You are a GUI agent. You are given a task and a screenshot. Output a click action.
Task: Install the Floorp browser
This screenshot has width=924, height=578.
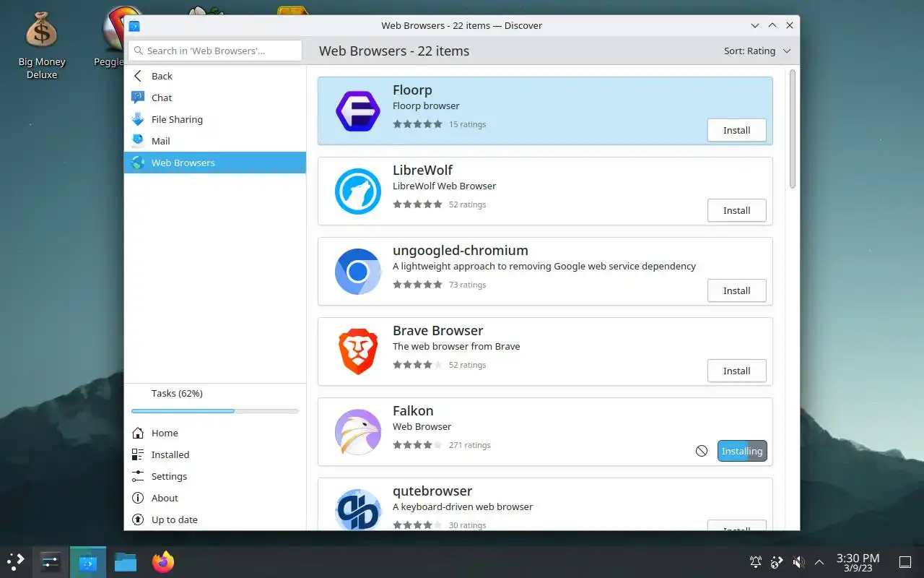click(736, 130)
